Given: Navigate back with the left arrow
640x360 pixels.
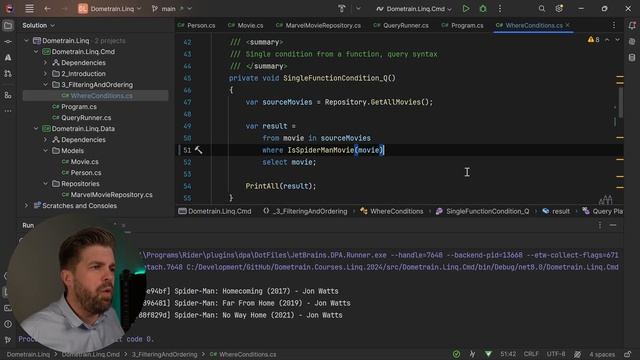Looking at the screenshot, I should click(47, 8).
